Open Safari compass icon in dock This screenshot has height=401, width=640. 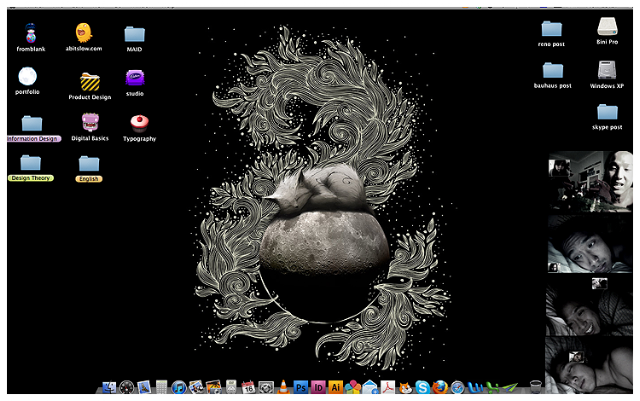[458, 387]
